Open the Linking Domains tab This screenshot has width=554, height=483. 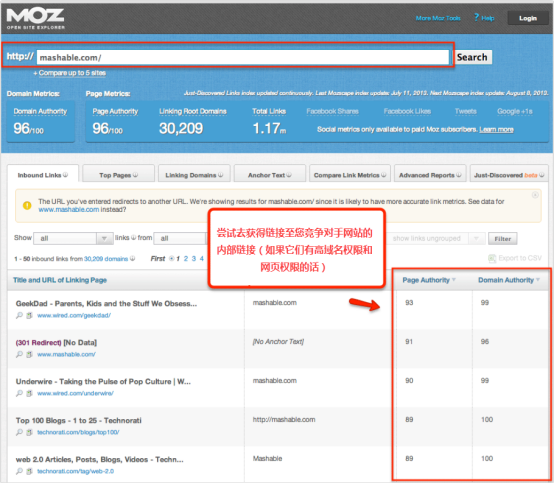pyautogui.click(x=194, y=174)
